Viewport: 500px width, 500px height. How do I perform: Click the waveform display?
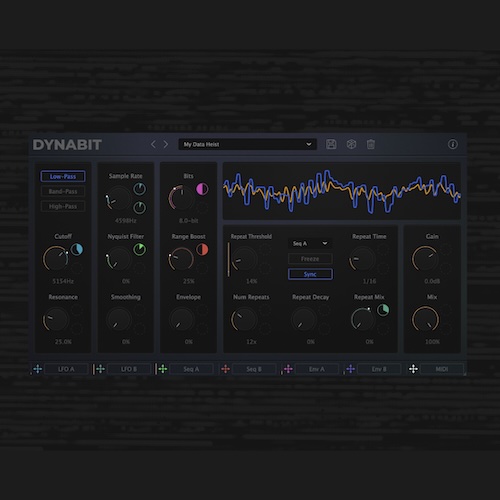coord(342,191)
